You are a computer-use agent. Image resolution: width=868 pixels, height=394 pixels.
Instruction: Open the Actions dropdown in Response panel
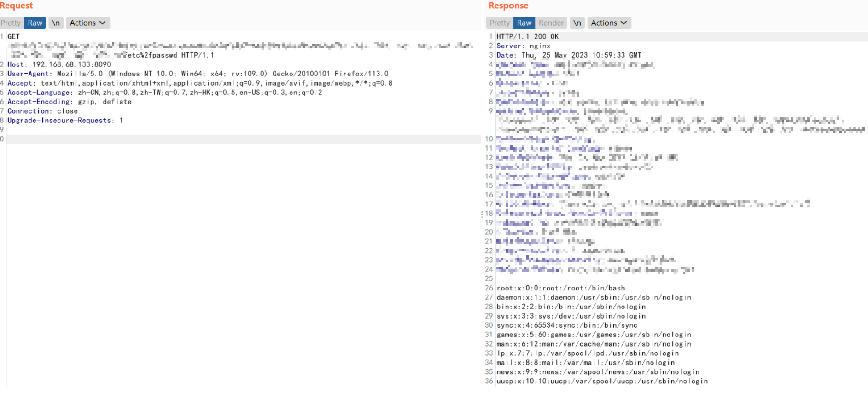pos(609,23)
